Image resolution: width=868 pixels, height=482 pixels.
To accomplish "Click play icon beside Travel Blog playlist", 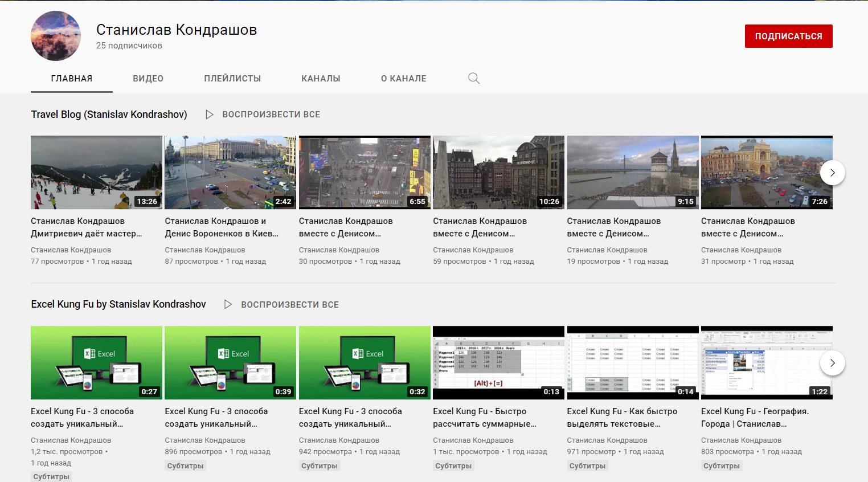I will (210, 115).
